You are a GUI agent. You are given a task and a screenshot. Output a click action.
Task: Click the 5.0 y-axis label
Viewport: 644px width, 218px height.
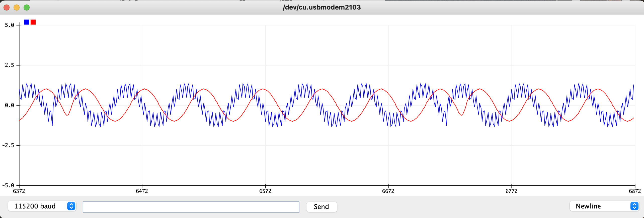10,25
